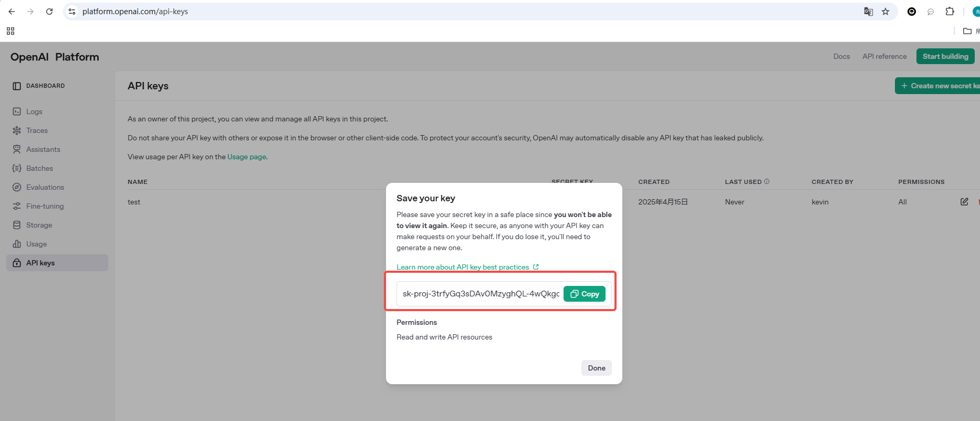Open Batches in sidebar

tap(39, 168)
